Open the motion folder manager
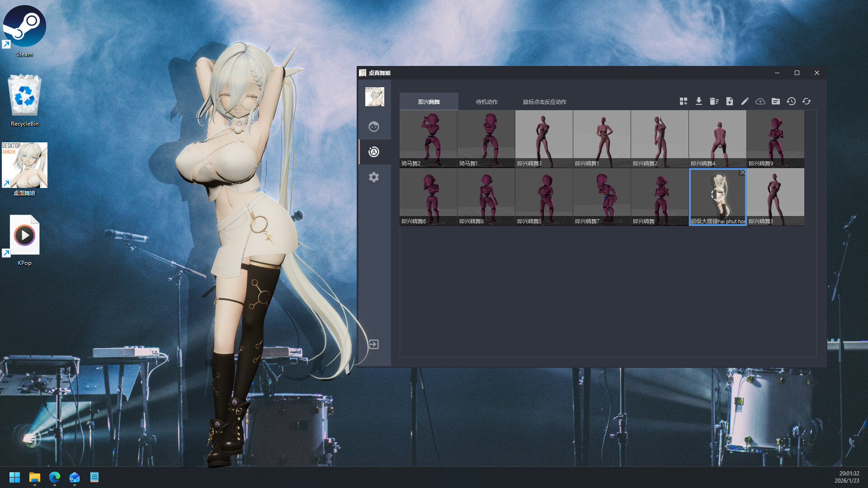This screenshot has height=488, width=868. click(776, 101)
